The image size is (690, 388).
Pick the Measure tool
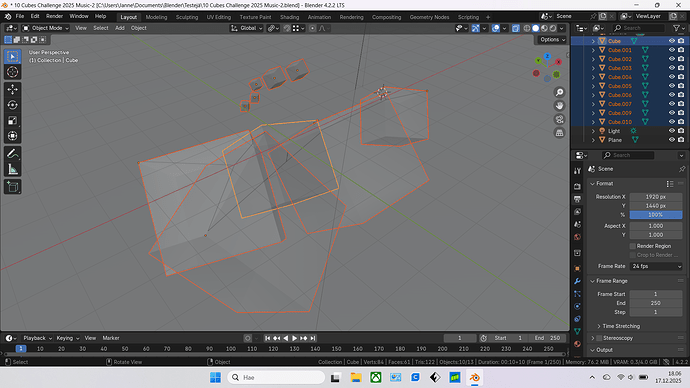point(12,169)
